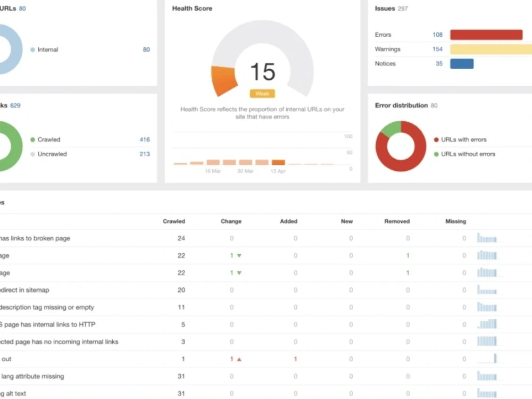Click the Health Score value 15
This screenshot has width=532, height=399.
point(263,72)
